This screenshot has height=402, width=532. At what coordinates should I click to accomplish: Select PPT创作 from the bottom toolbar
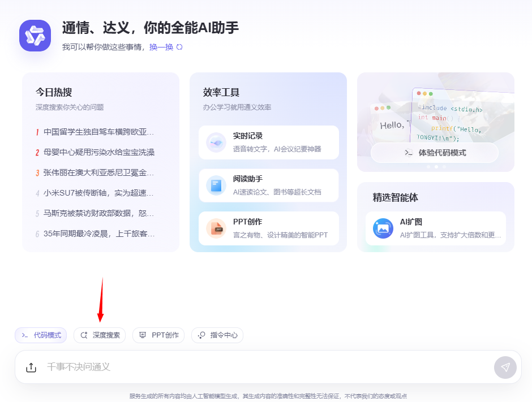point(158,335)
